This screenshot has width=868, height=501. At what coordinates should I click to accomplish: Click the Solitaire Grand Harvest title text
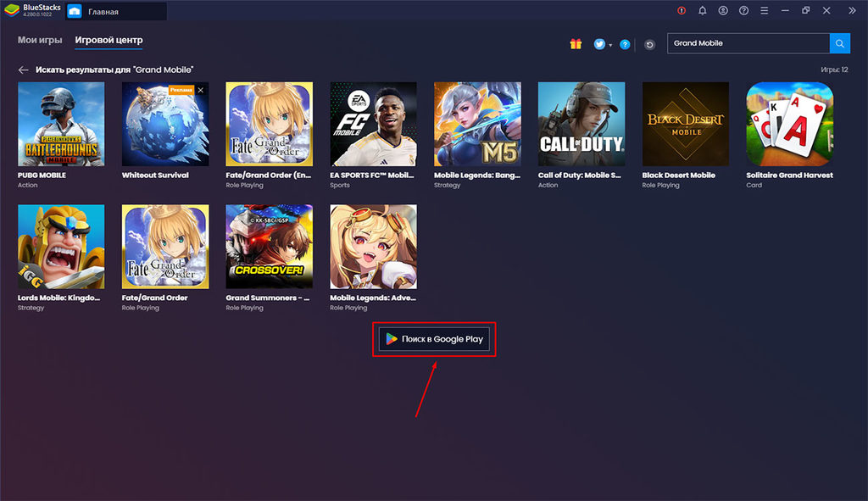coord(789,175)
